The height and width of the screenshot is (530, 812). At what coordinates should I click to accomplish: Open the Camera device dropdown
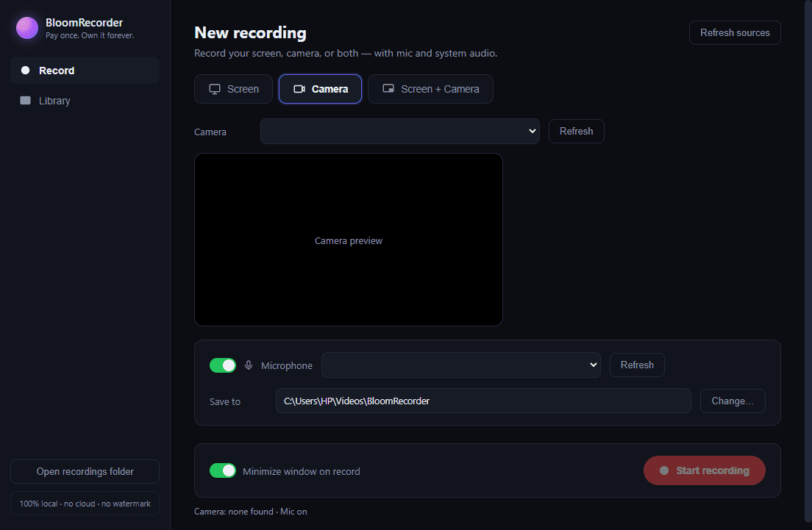(400, 132)
